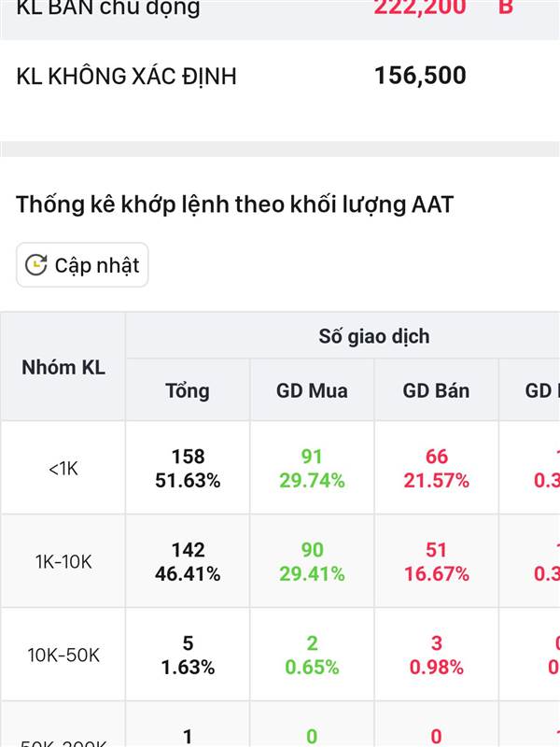Click the clock refresh icon beside Cập nhật

click(x=35, y=265)
